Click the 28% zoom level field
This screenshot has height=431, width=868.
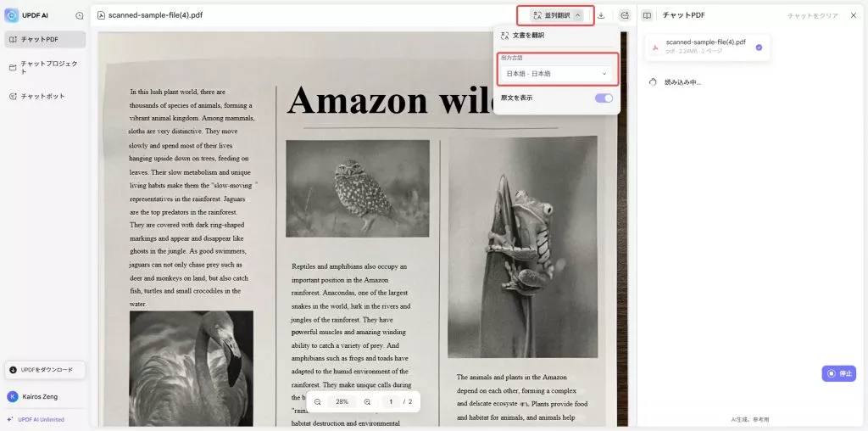(x=342, y=401)
